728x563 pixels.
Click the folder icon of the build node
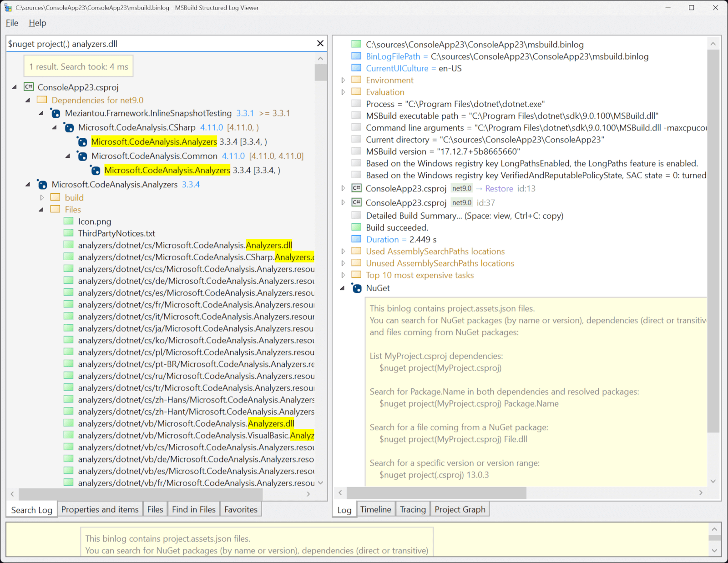tap(55, 197)
